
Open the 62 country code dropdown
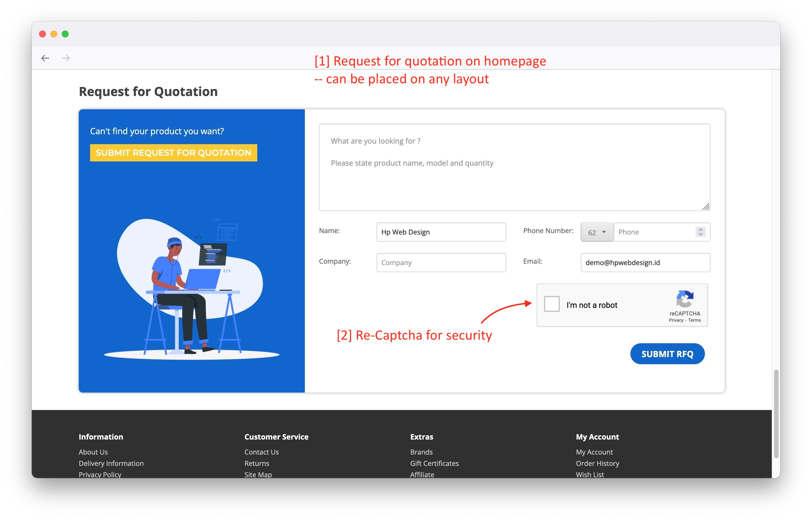[597, 232]
